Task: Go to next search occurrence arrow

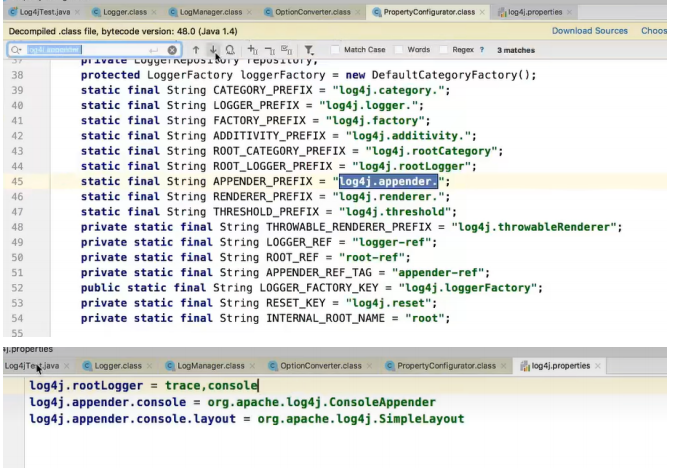Action: 213,50
